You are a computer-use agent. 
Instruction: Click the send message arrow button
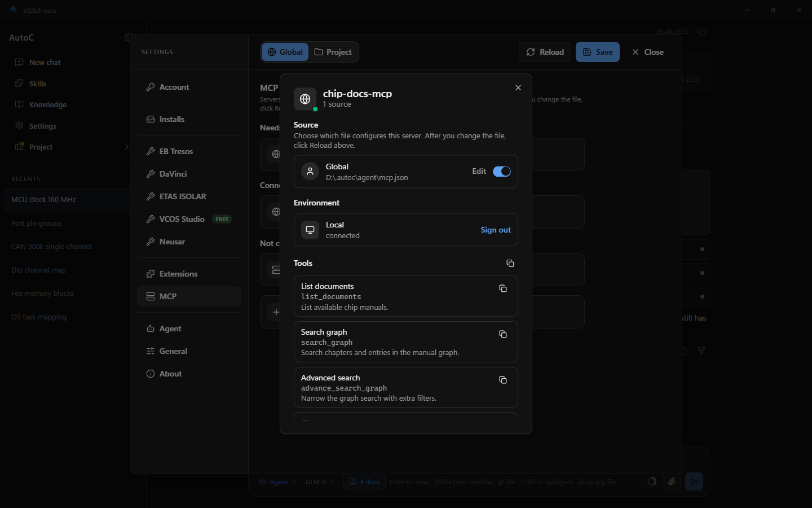pos(694,481)
